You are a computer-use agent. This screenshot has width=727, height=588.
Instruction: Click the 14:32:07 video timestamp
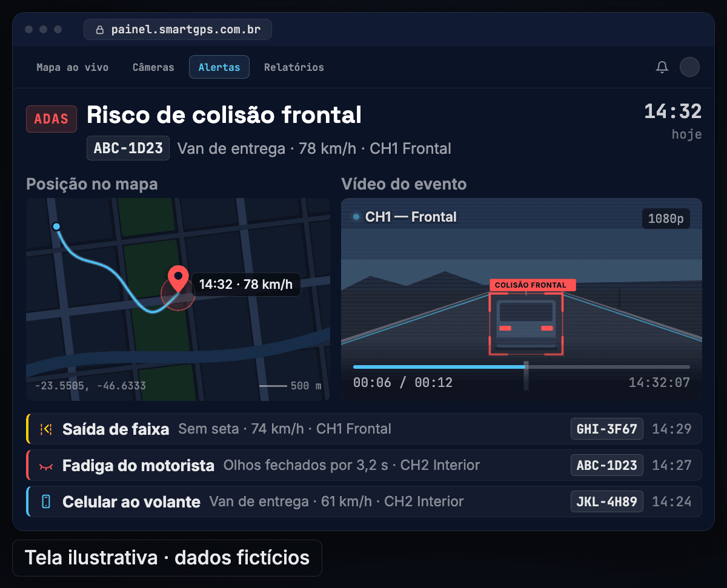(659, 383)
